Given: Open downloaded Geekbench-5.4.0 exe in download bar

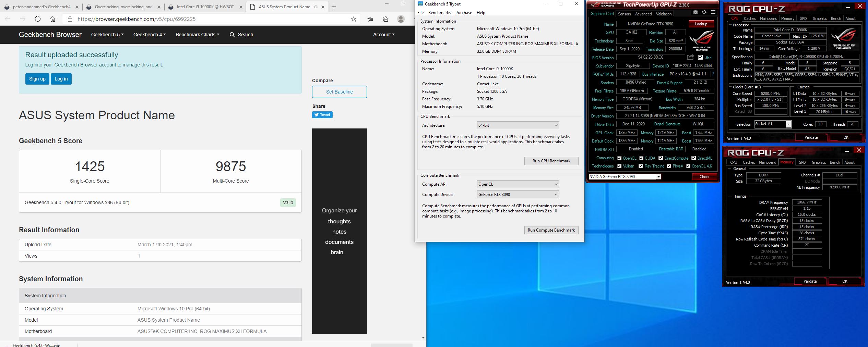Looking at the screenshot, I should (36, 345).
